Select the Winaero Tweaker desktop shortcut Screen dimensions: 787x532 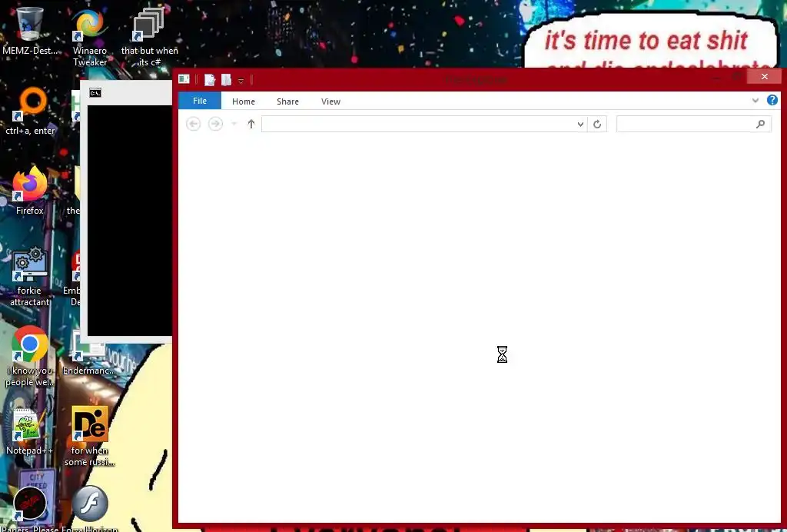click(90, 36)
